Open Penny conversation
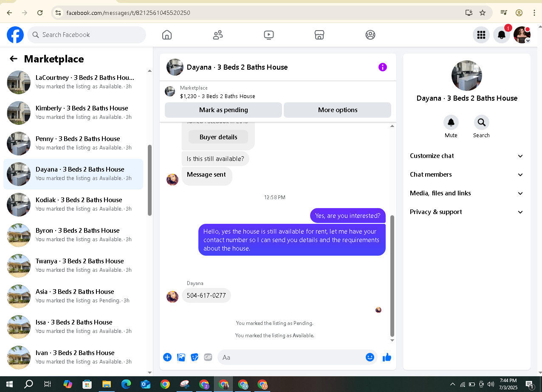This screenshot has width=542, height=392. tap(73, 144)
